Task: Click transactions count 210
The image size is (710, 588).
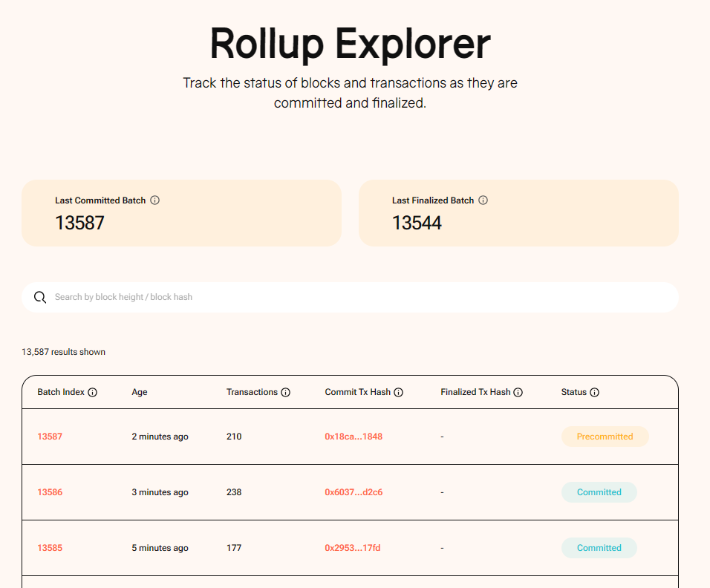Action: [x=234, y=437]
